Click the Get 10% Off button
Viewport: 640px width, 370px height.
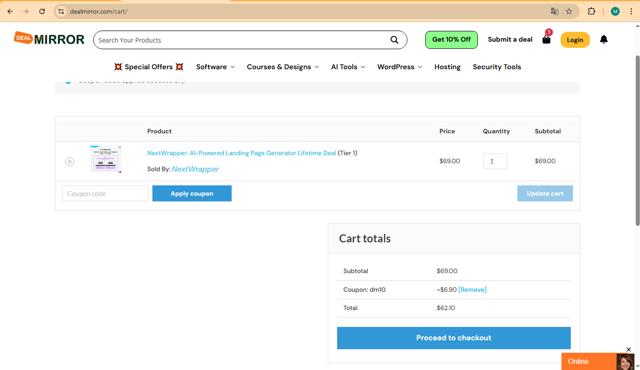point(451,40)
